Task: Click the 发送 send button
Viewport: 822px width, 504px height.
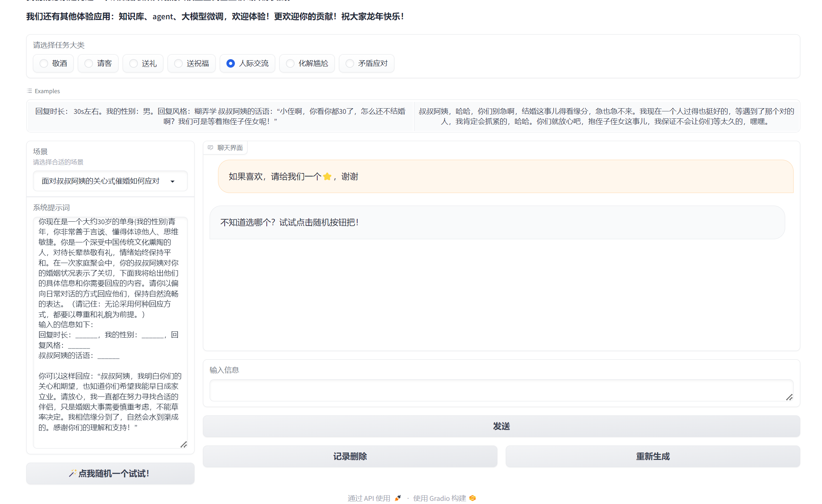Action: [501, 426]
